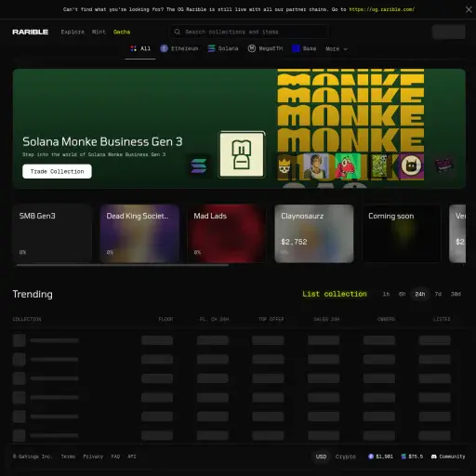Click the collections carousel scrollbar
This screenshot has height=476, width=476.
click(x=123, y=265)
